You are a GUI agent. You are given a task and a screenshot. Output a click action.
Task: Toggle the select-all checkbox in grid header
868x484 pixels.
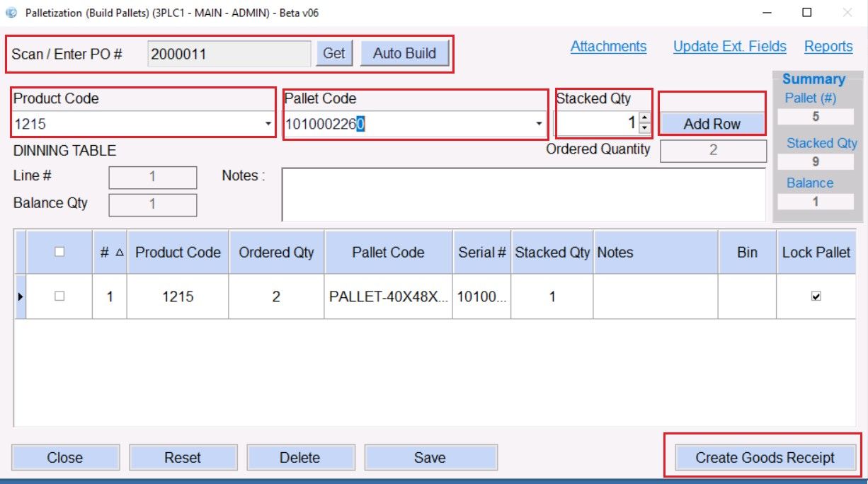59,252
